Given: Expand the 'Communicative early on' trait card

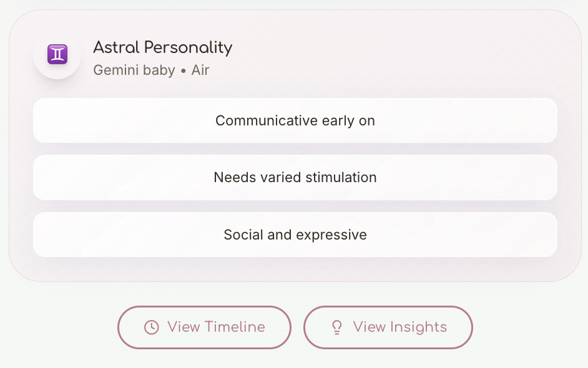Looking at the screenshot, I should [x=295, y=120].
